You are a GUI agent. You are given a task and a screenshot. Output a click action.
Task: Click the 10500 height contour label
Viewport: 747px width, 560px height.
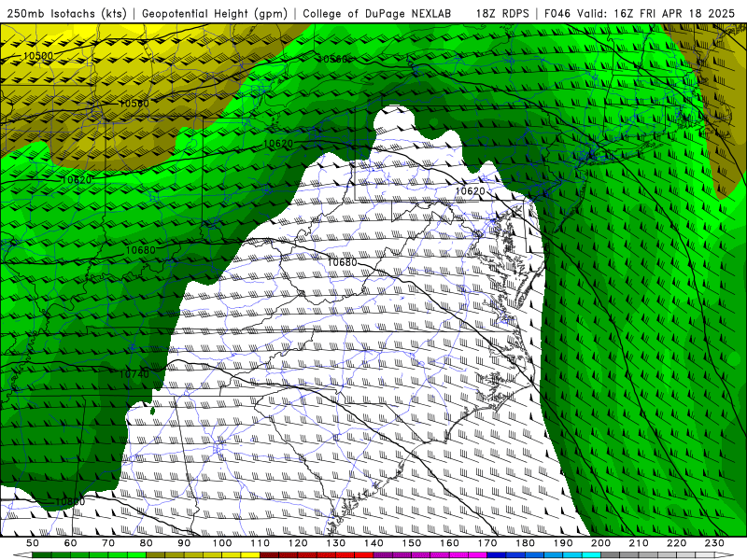pyautogui.click(x=38, y=56)
